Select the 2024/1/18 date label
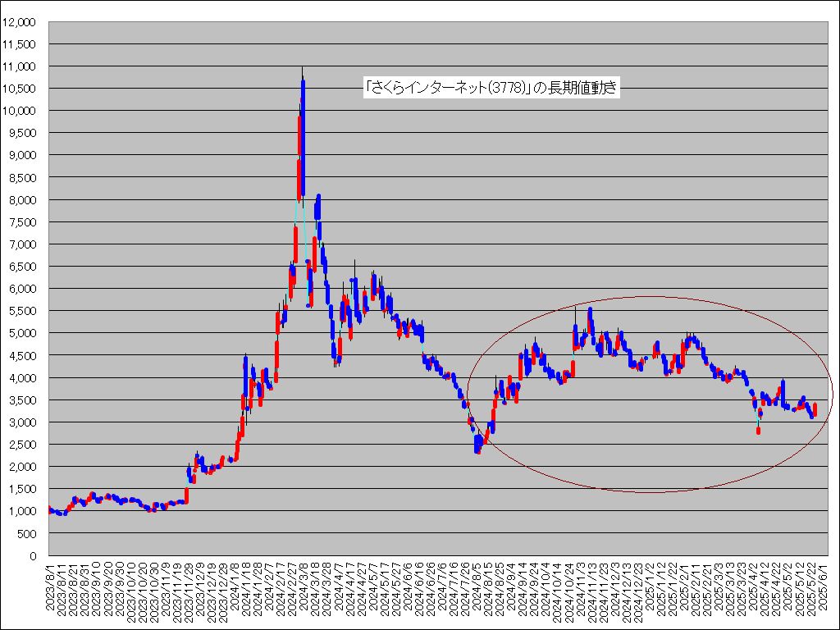The width and height of the screenshot is (840, 630). (x=248, y=588)
